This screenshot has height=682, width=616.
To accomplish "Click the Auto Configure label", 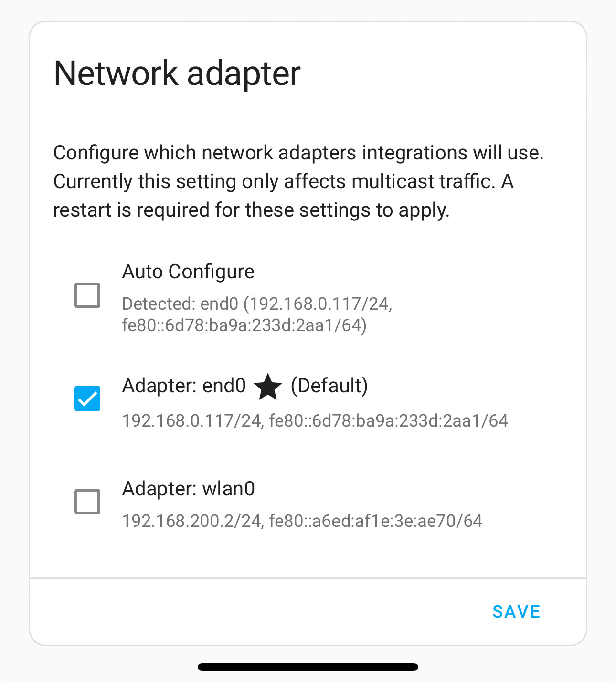I will pos(188,272).
